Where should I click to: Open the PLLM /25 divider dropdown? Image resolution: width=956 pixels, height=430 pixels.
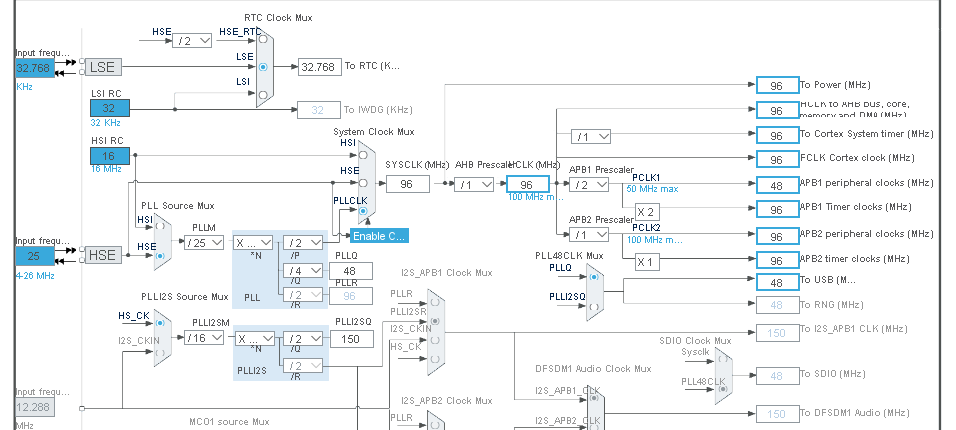point(203,243)
